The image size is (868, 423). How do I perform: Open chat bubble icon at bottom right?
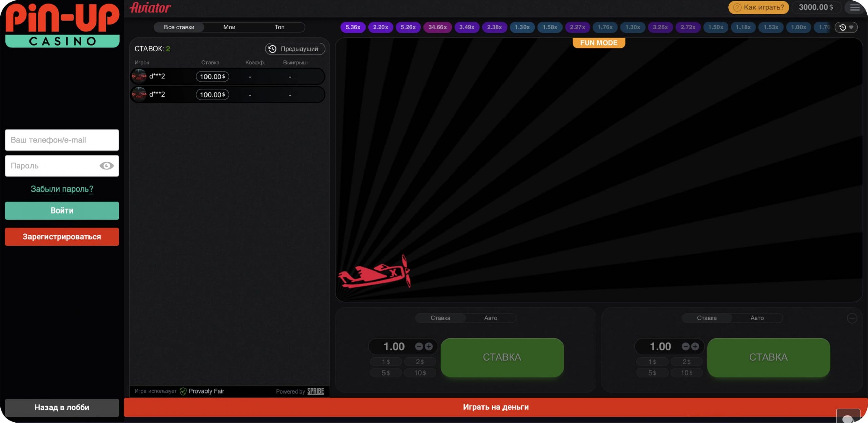(848, 418)
